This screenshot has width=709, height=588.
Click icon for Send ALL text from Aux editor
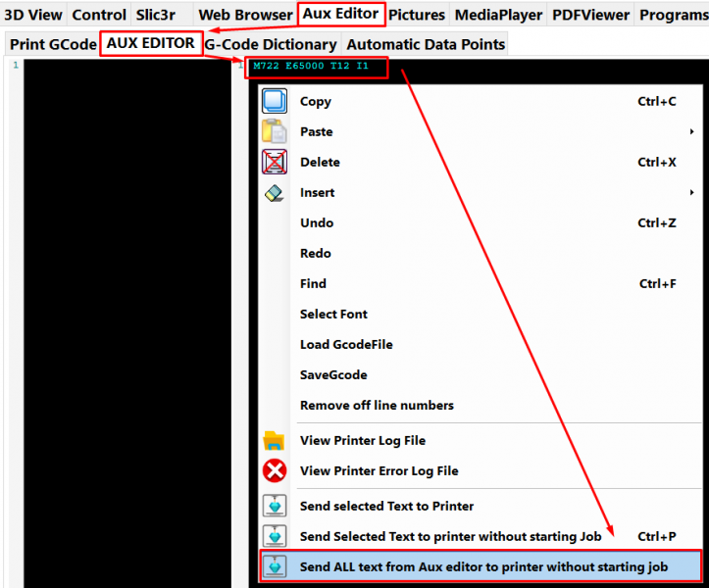275,567
